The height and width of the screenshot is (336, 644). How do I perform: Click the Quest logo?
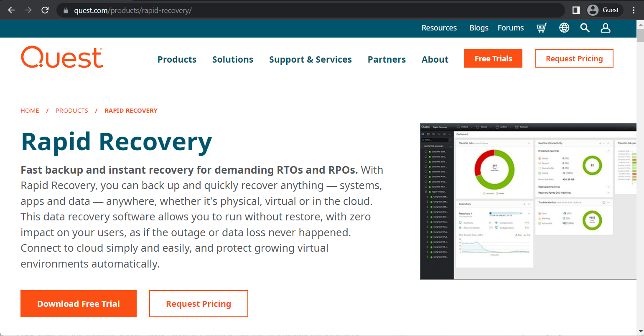pos(62,57)
